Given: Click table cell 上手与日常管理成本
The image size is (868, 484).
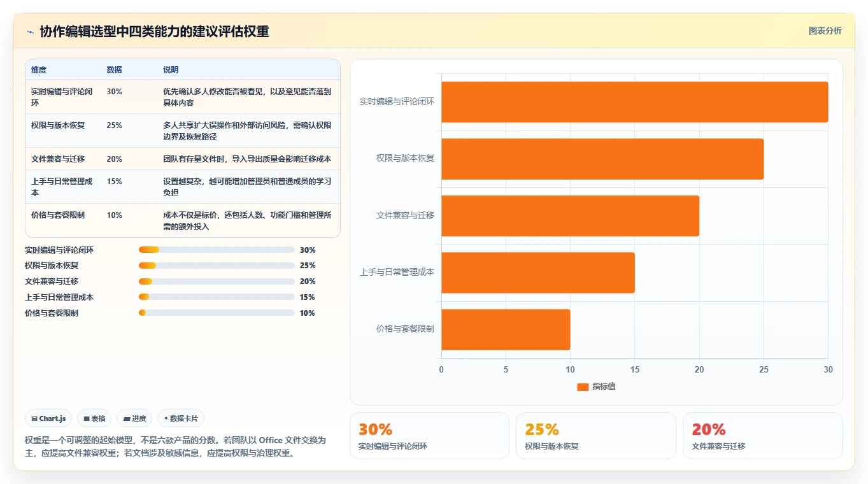Looking at the screenshot, I should tap(62, 187).
